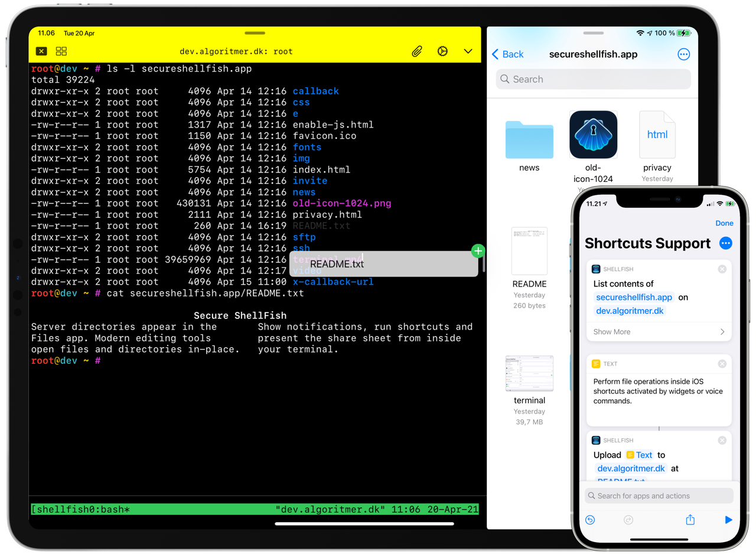756x554 pixels.
Task: Focus the Files app Search field
Action: coord(593,79)
